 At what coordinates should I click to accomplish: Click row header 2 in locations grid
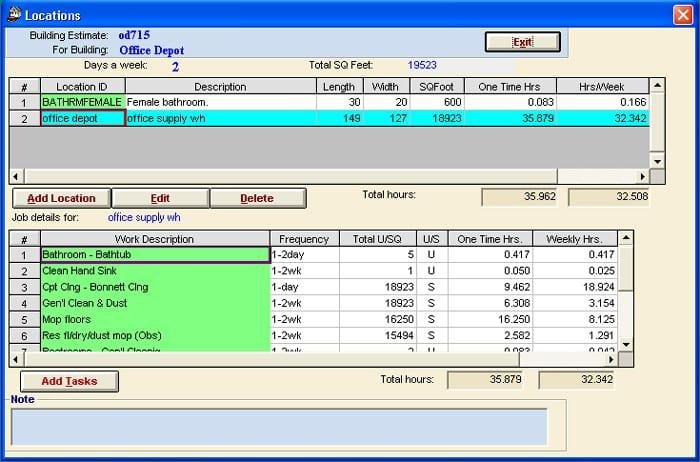coord(25,119)
